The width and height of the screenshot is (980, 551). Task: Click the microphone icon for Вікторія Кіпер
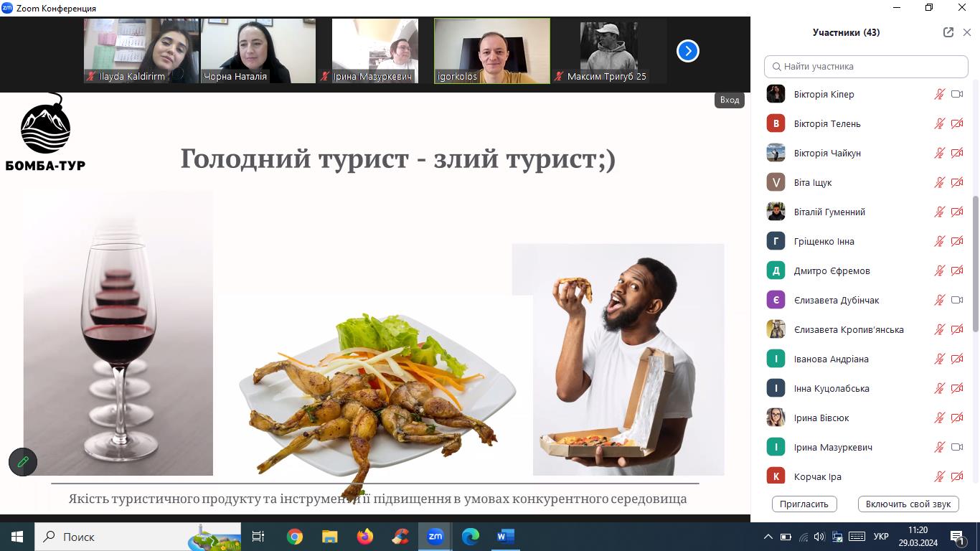pos(939,94)
